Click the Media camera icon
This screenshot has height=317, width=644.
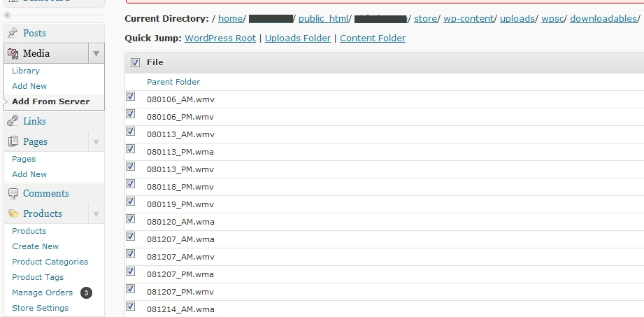click(x=13, y=53)
